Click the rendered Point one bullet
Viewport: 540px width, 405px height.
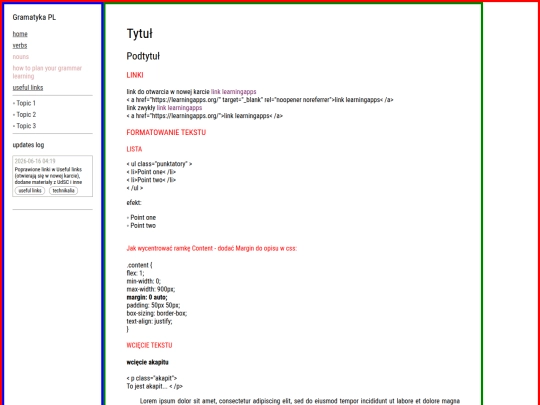tap(141, 218)
